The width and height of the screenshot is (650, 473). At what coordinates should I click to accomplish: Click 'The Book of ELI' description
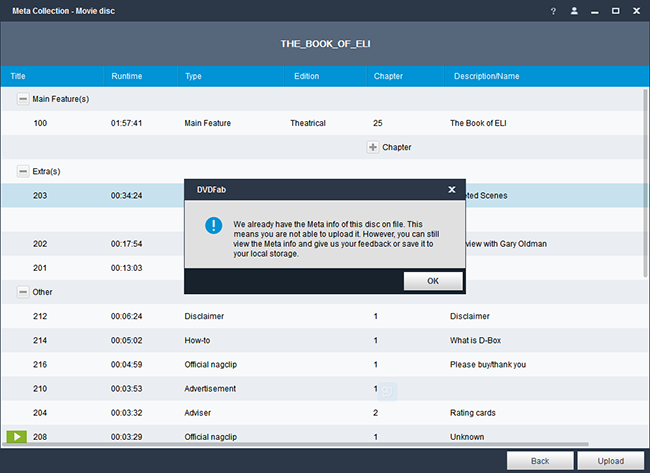coord(478,123)
